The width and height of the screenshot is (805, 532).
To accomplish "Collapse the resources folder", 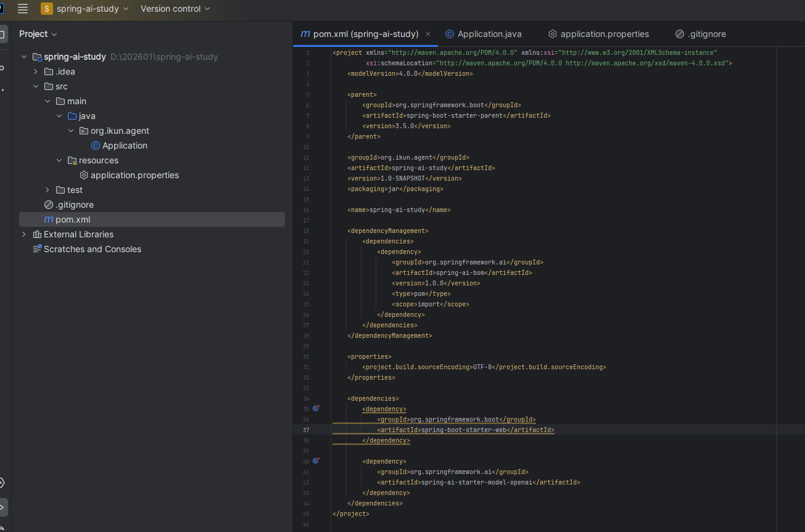I will (x=59, y=160).
